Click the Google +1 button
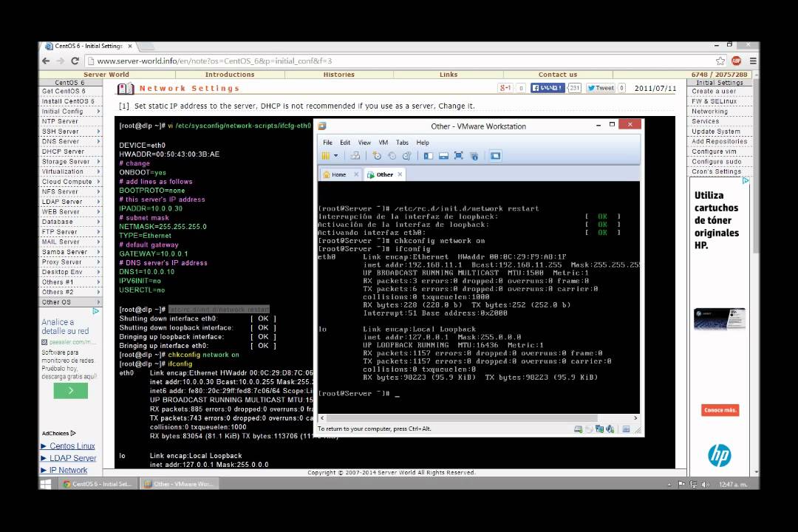The image size is (798, 532). tap(505, 88)
